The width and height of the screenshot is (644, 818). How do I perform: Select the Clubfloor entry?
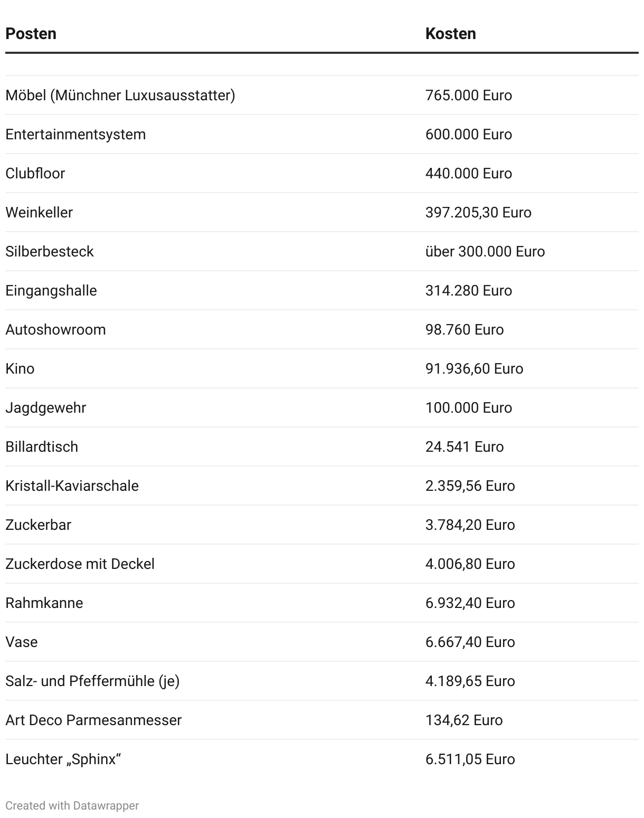pyautogui.click(x=35, y=174)
